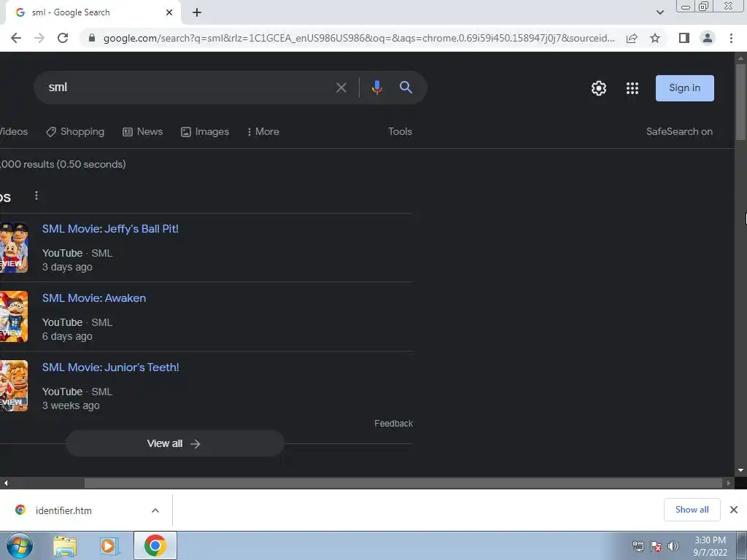747x560 pixels.
Task: Click the Feedback link
Action: (393, 424)
